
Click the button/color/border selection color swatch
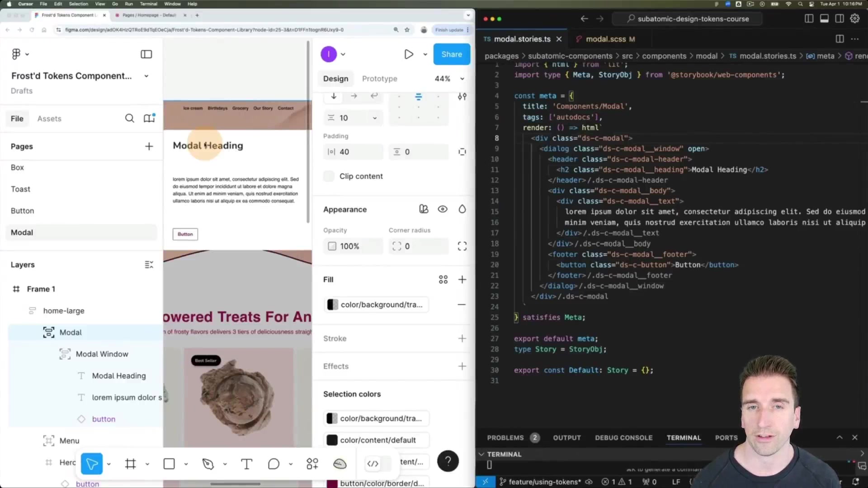(332, 483)
